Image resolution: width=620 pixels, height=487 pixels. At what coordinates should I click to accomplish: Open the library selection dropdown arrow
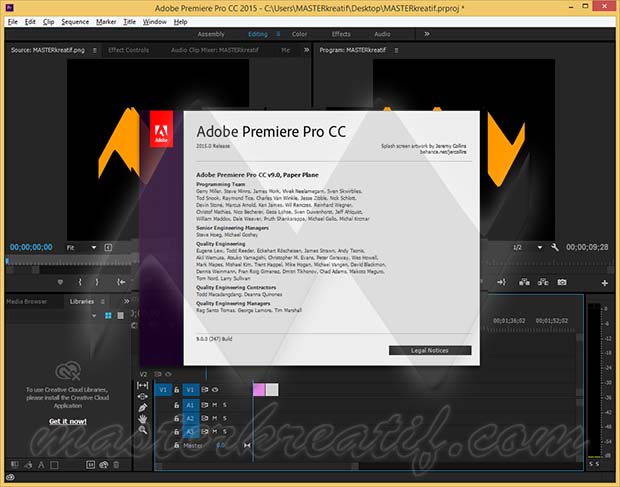pos(94,316)
